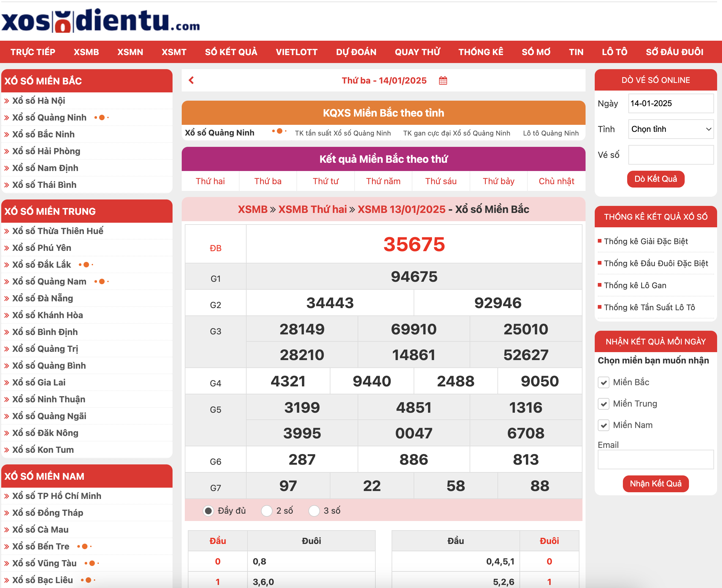722x588 pixels.
Task: Open QUAY THỬ menu item
Action: [x=418, y=52]
